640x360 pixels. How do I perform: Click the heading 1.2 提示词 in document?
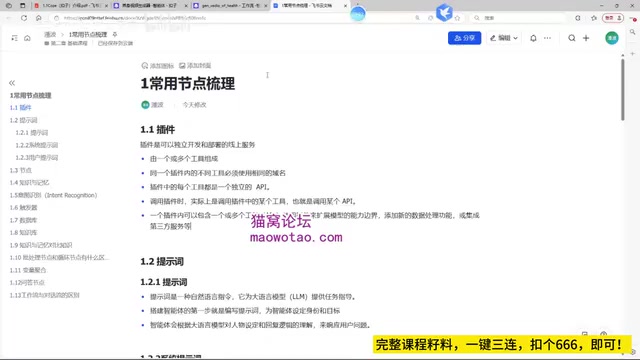[162, 262]
